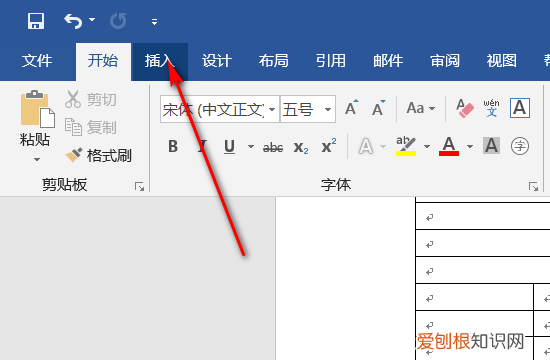Toggle Bold formatting
This screenshot has width=550, height=360.
point(173,146)
